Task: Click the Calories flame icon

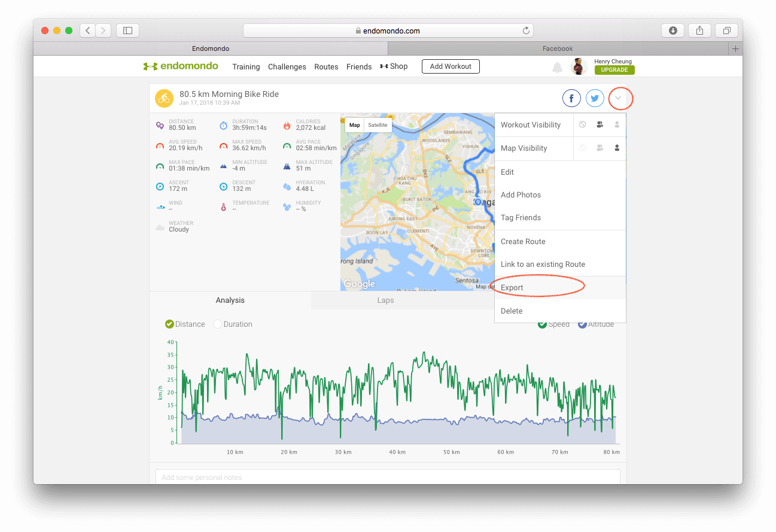Action: 287,126
